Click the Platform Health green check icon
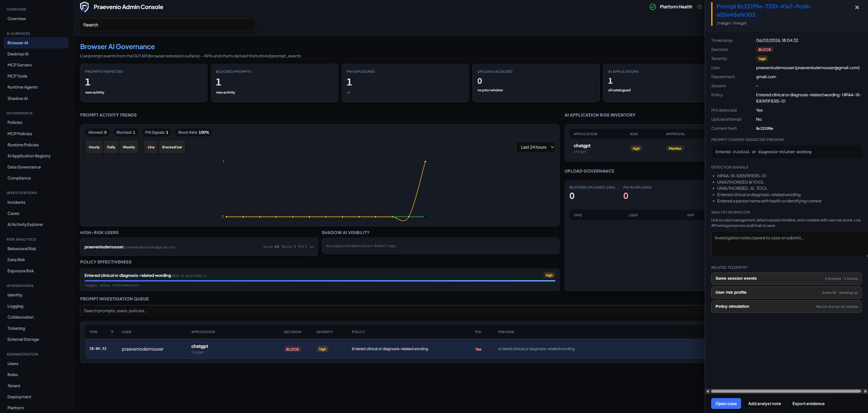Image resolution: width=868 pixels, height=413 pixels. pyautogui.click(x=652, y=7)
